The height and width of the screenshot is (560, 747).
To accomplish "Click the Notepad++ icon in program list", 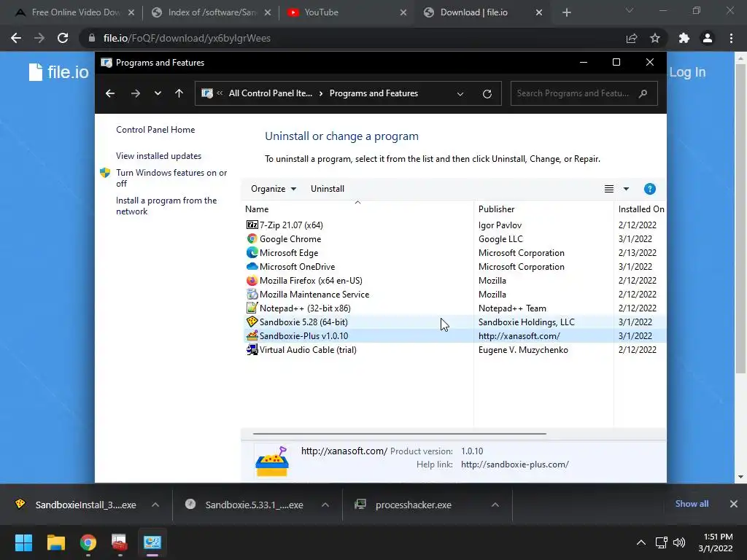I will point(252,308).
